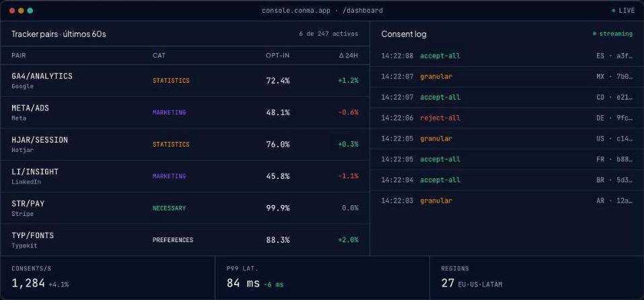Open the META/ADS tracker pair

[x=185, y=112]
